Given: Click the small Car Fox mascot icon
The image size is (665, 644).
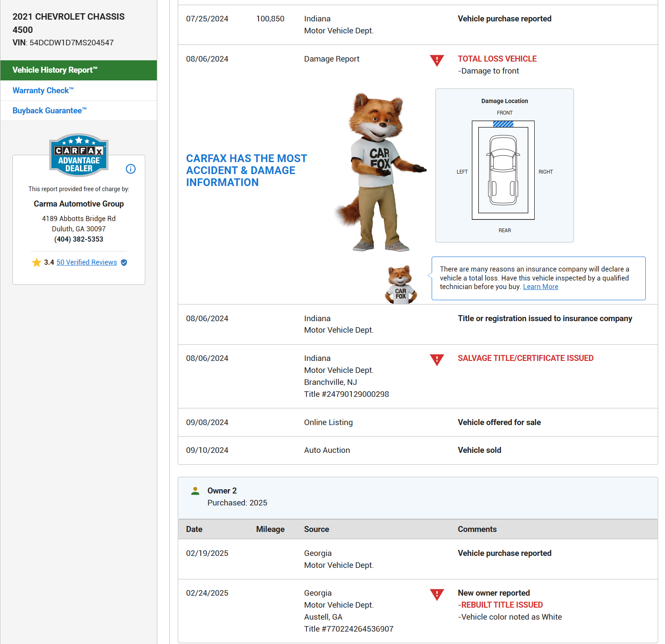Looking at the screenshot, I should click(400, 285).
